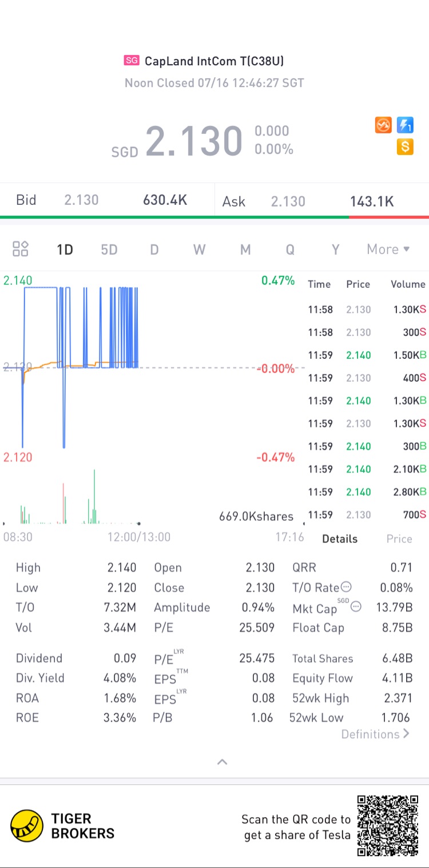Tap the yellow dollar sign icon

pos(405,146)
